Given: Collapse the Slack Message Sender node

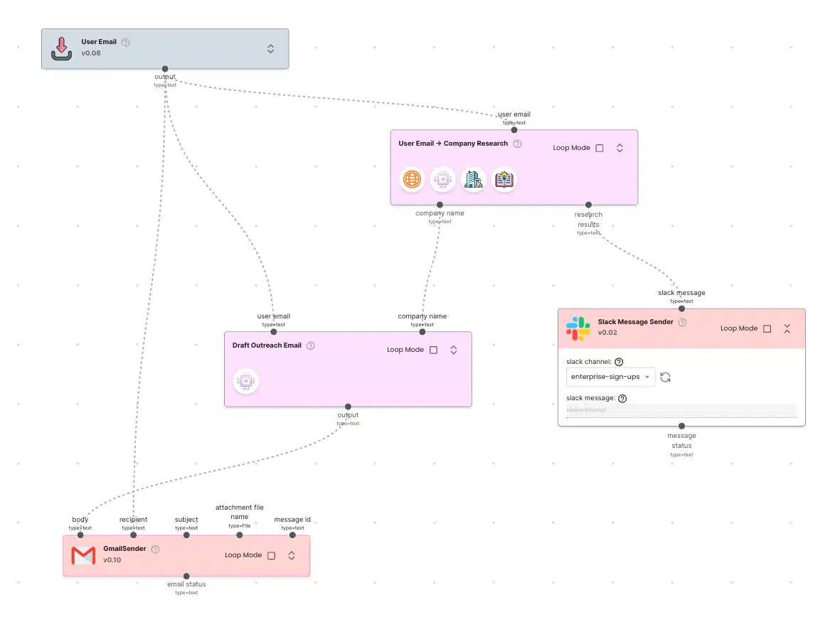Looking at the screenshot, I should tap(787, 328).
